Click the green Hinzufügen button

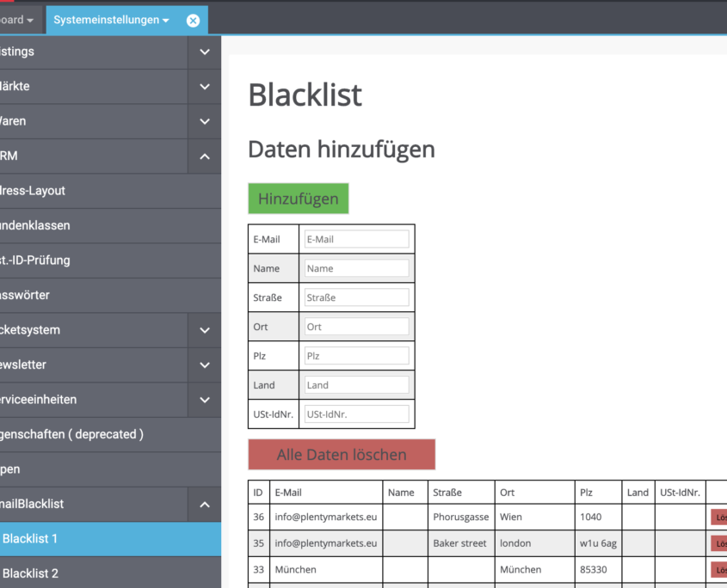point(299,199)
